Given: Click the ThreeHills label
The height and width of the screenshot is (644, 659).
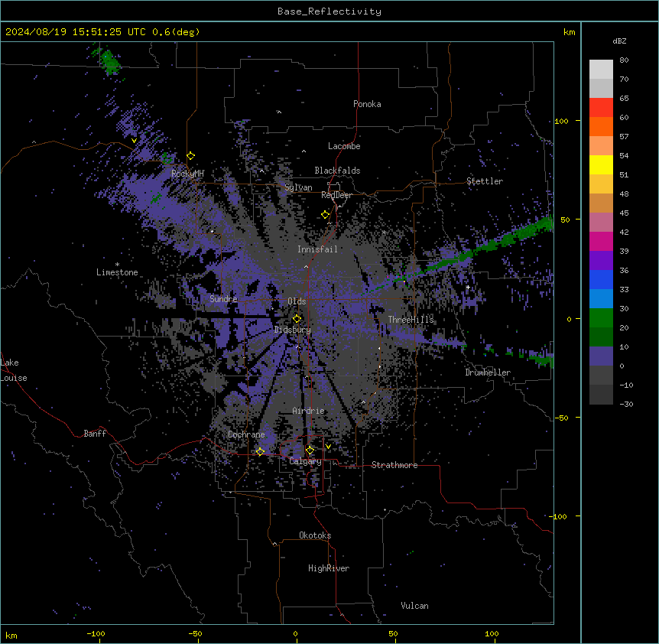Looking at the screenshot, I should [x=411, y=320].
